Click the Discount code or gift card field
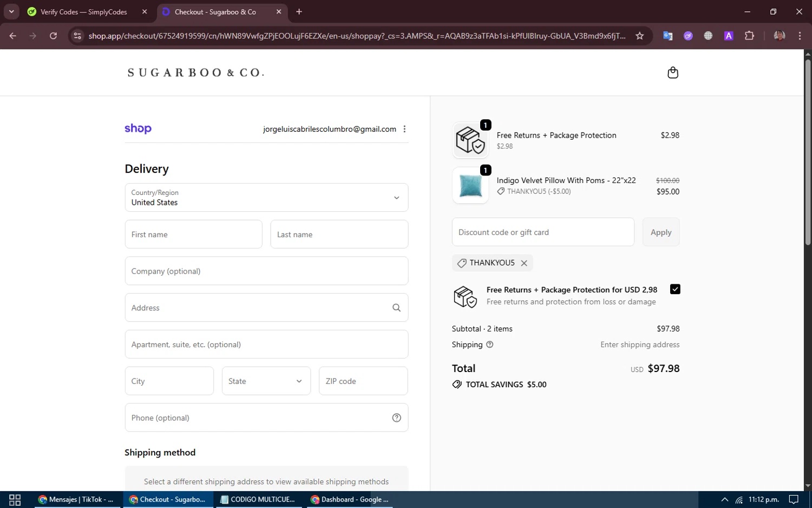The width and height of the screenshot is (812, 508). (543, 232)
